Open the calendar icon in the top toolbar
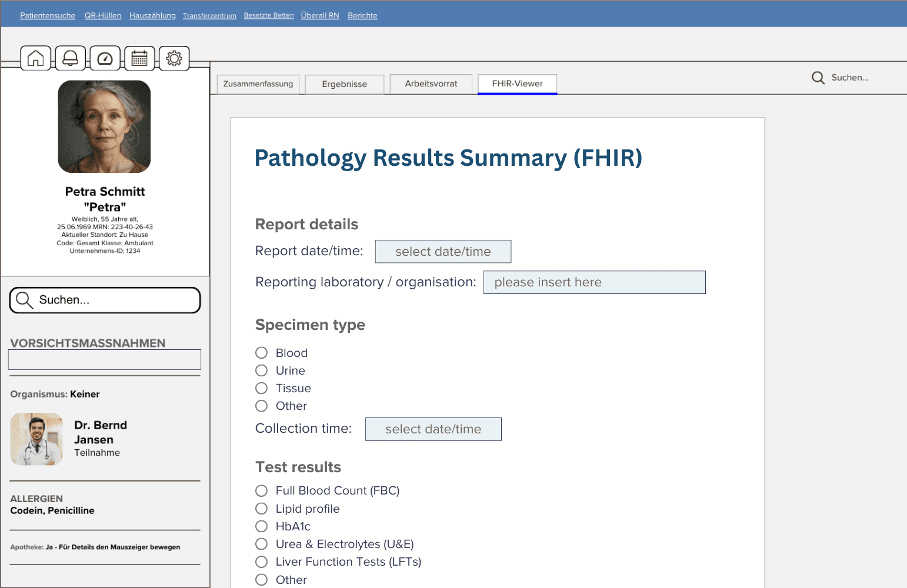 pyautogui.click(x=139, y=58)
